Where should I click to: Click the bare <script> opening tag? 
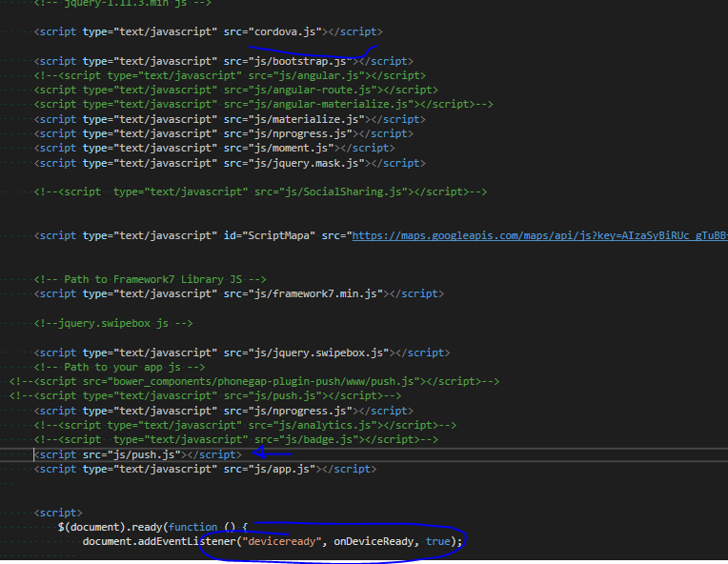pyautogui.click(x=58, y=513)
